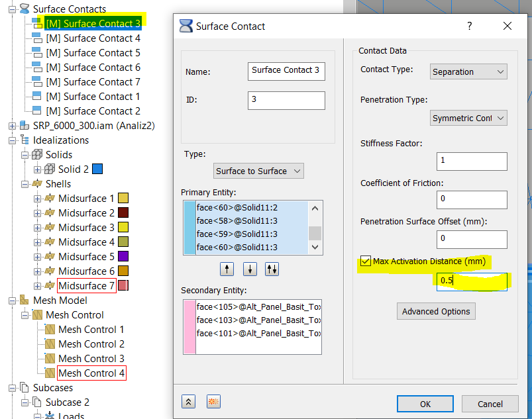Open the Surface to Surface type dropdown
Screen dimensions: 532x419
(258, 170)
